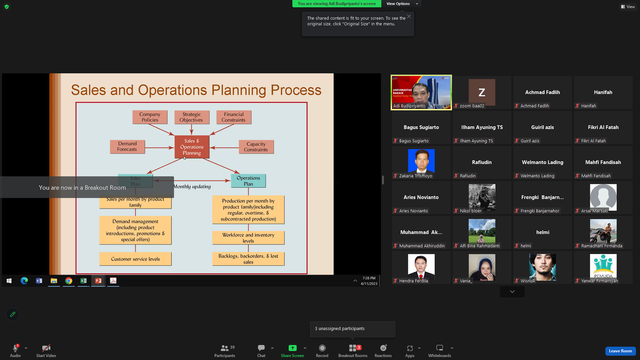
Task: Open the Breakout Rooms manager
Action: coord(353,350)
